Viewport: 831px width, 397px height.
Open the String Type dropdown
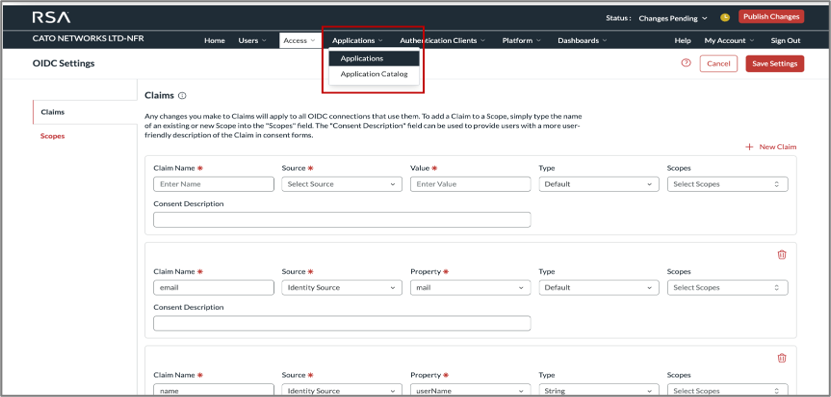pyautogui.click(x=599, y=390)
